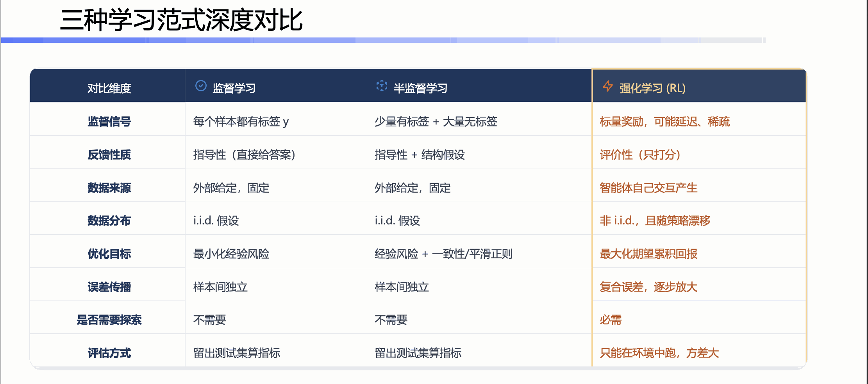
Task: Click 不需要 in the 监督学习 column
Action: pyautogui.click(x=209, y=320)
